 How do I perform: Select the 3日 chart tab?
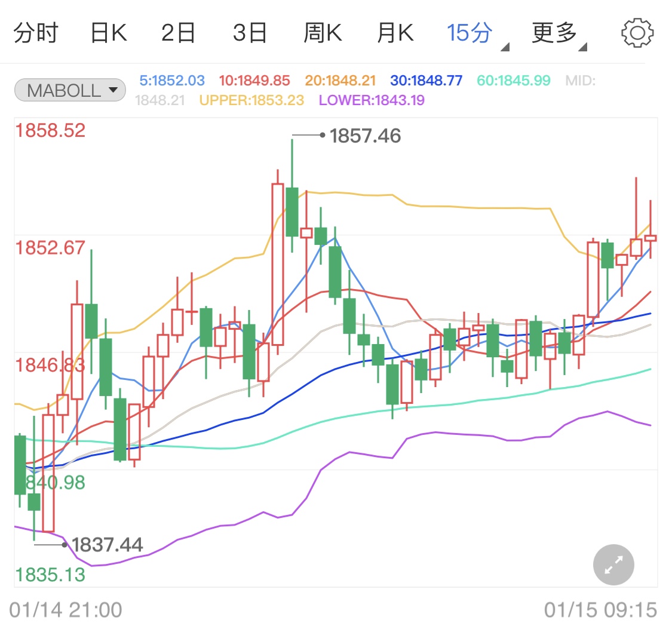coord(250,33)
